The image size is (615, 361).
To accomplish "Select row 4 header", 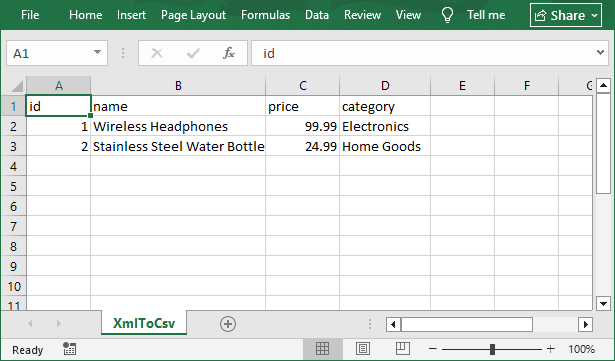I will [x=14, y=166].
